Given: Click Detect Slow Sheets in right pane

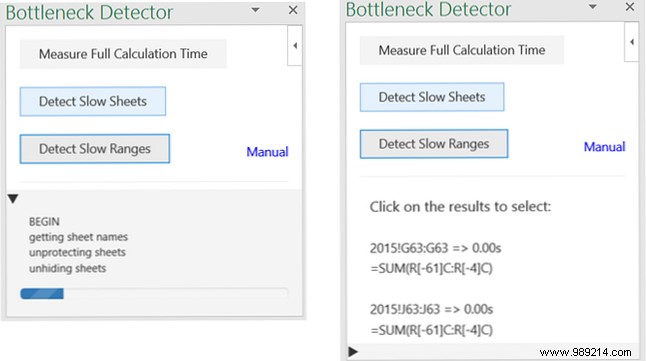Looking at the screenshot, I should [432, 97].
